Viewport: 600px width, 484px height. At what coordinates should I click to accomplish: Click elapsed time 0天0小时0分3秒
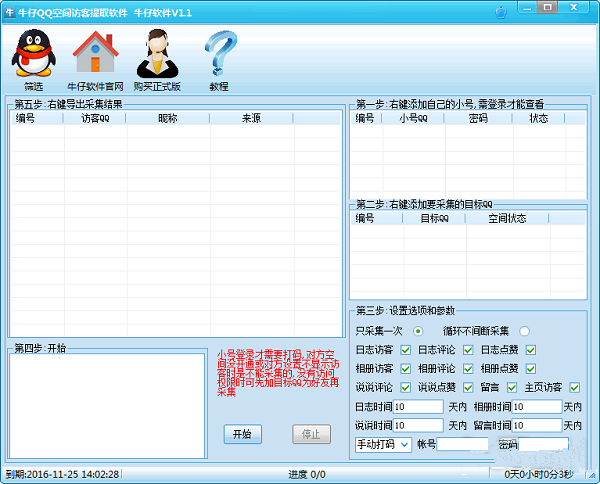(538, 474)
